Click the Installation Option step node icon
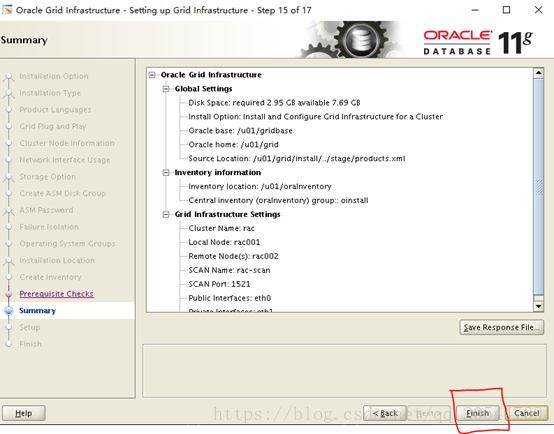The image size is (554, 434). click(9, 77)
